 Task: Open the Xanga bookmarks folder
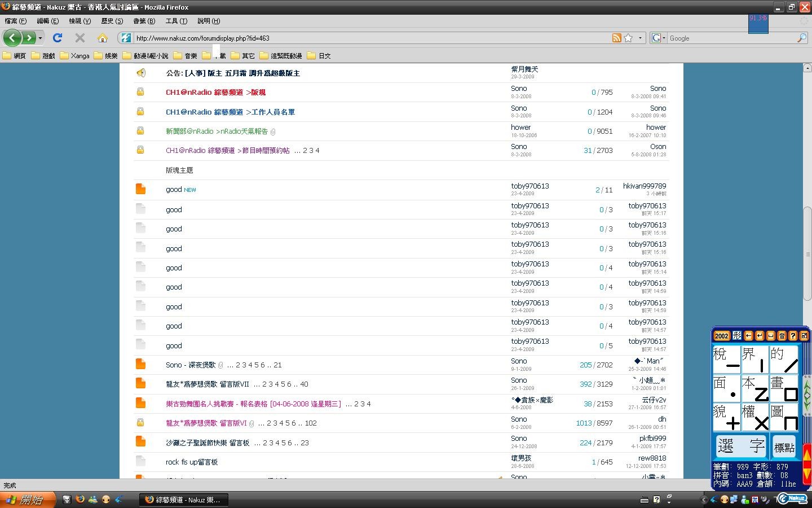click(74, 55)
